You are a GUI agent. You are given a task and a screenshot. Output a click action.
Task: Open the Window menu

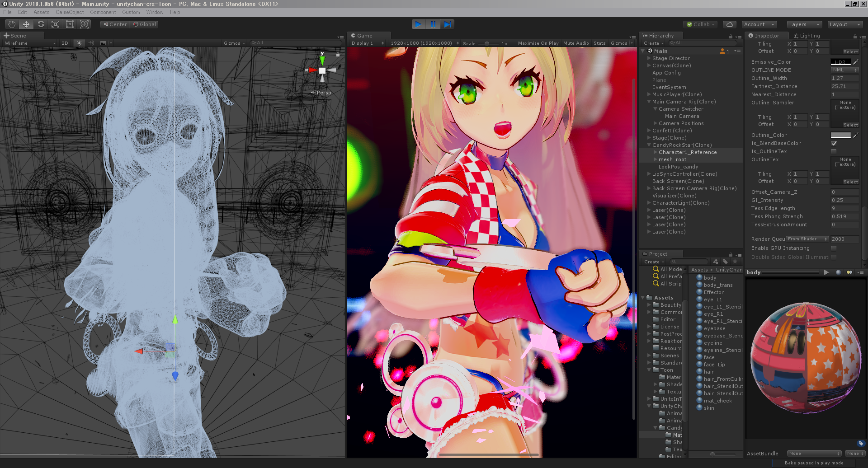[155, 12]
